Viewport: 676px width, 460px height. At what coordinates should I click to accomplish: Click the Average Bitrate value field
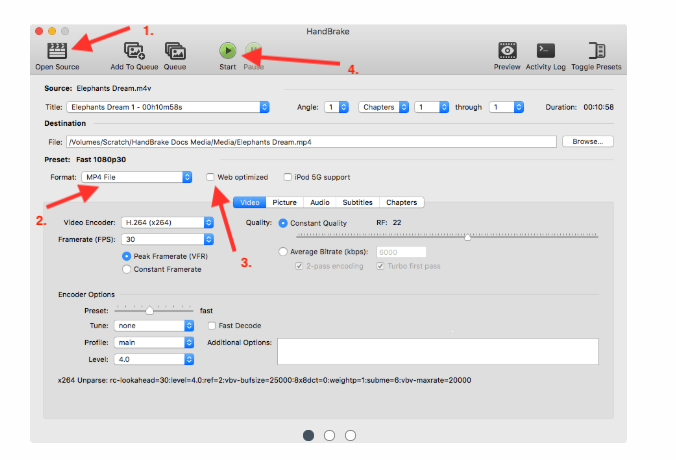click(401, 252)
